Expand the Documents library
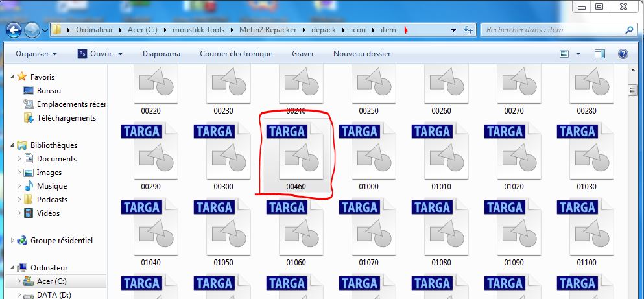 point(19,158)
